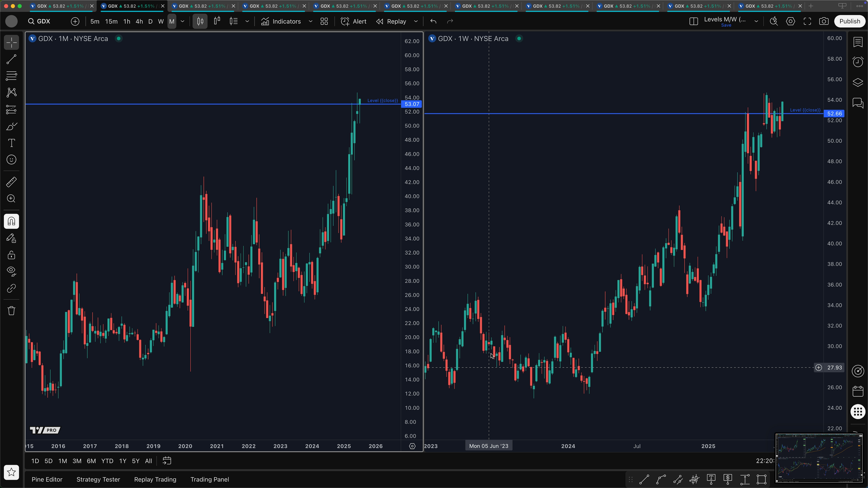
Task: Click the undo arrow
Action: pos(433,21)
